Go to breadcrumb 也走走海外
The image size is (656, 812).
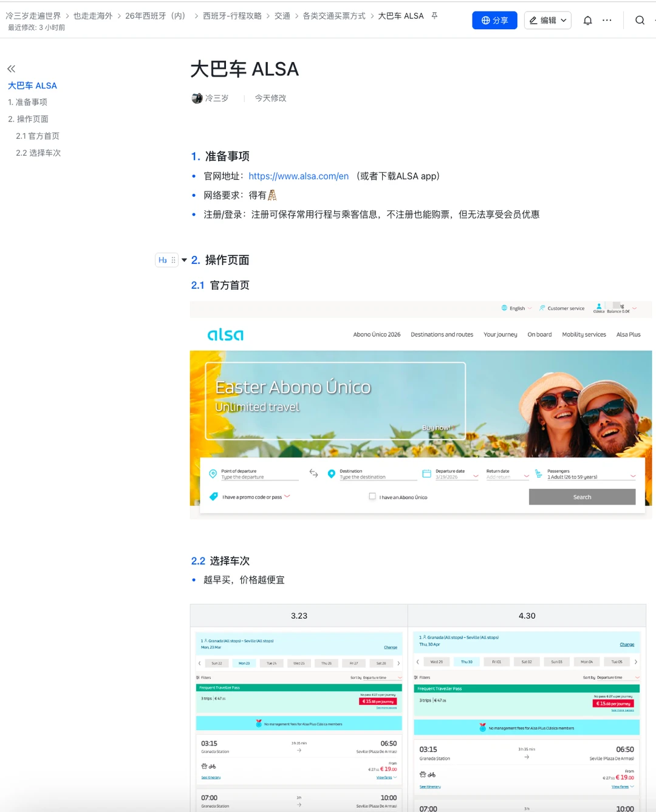93,16
